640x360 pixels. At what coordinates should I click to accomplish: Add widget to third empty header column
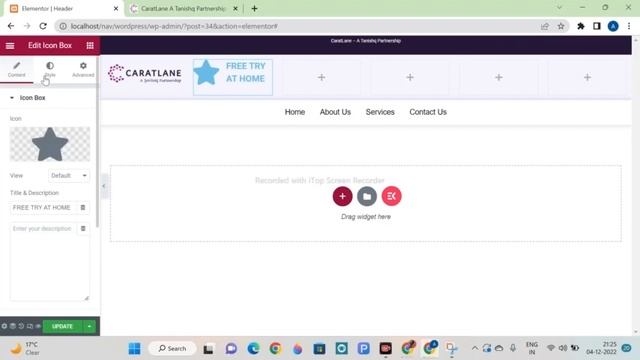(499, 77)
